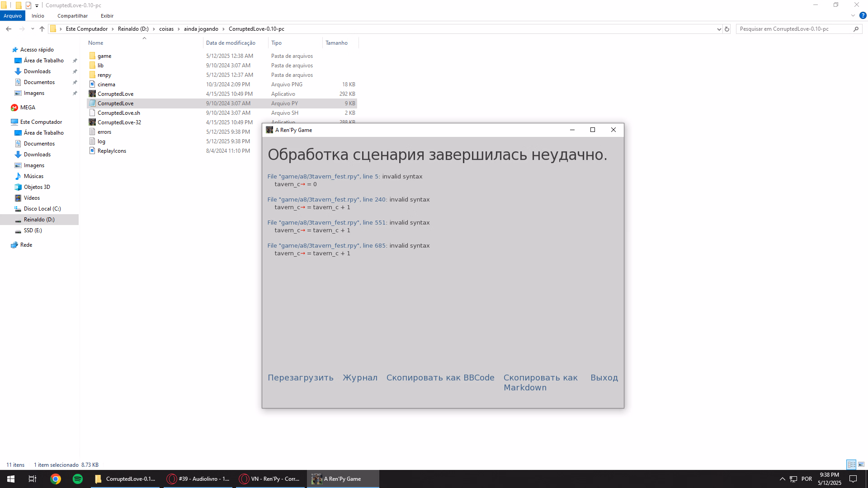Open the Compartilhar ribbon tab

coord(72,16)
